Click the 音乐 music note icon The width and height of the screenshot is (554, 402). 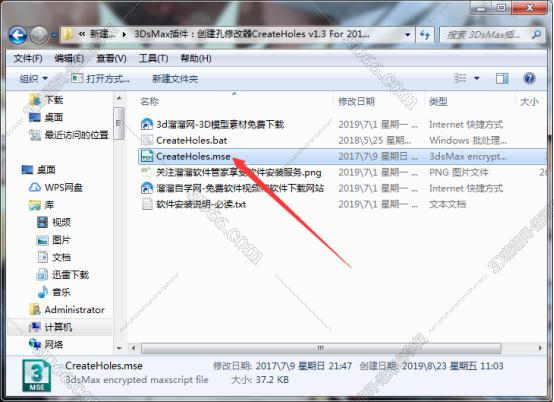42,292
